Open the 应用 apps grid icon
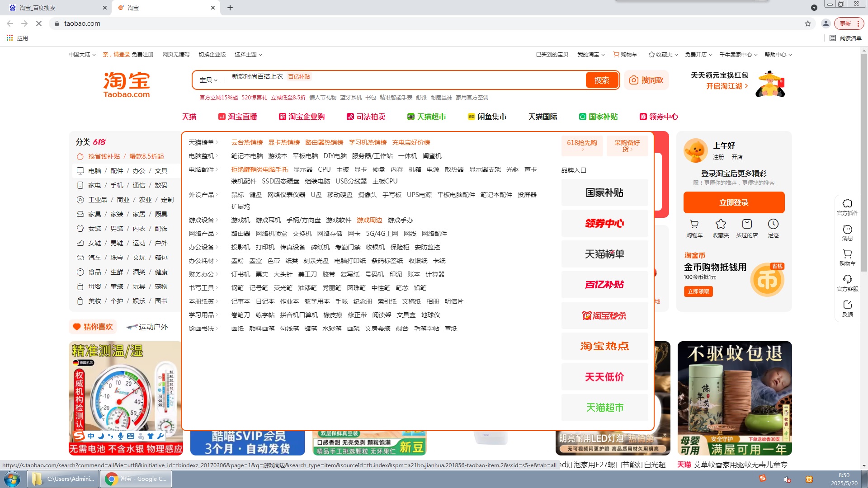The width and height of the screenshot is (868, 488). [x=9, y=38]
